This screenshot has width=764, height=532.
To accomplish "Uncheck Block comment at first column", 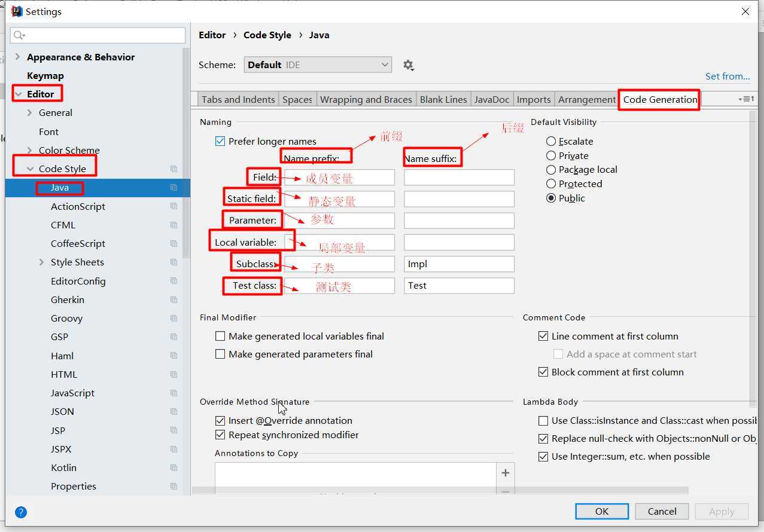I will 543,372.
